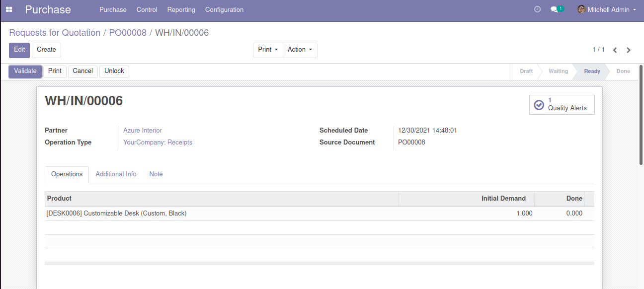This screenshot has width=644, height=289.
Task: Select the Operations tab
Action: pos(67,174)
